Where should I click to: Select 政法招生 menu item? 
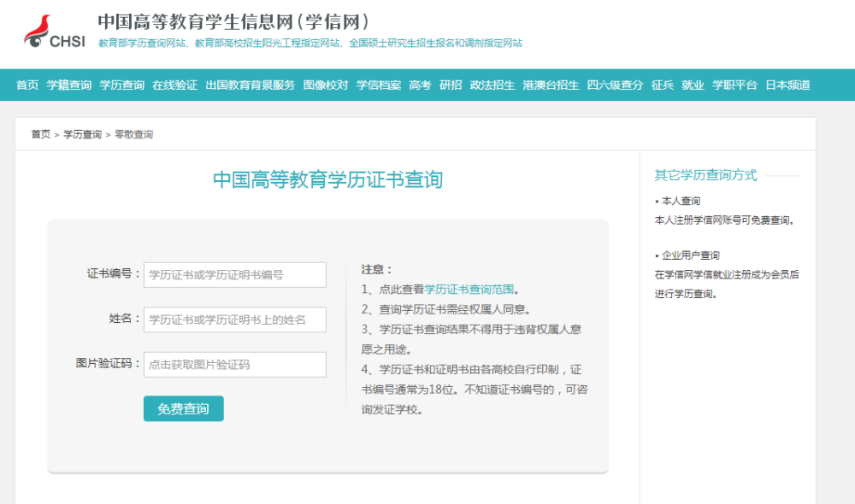(x=492, y=85)
